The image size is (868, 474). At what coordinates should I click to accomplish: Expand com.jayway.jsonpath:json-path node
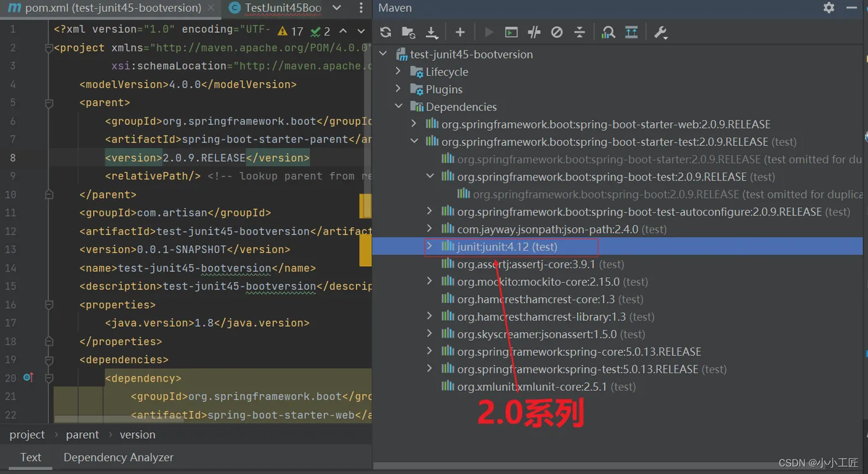430,229
